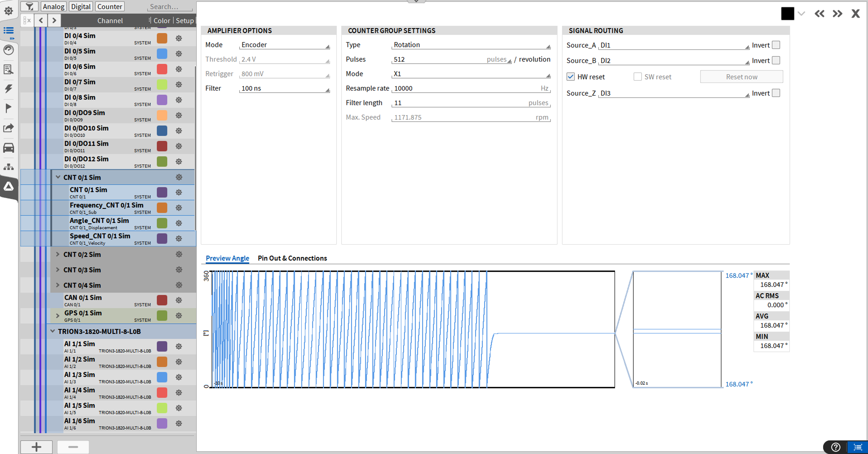
Task: Expand the GPS 0/1 Sim group
Action: [58, 316]
